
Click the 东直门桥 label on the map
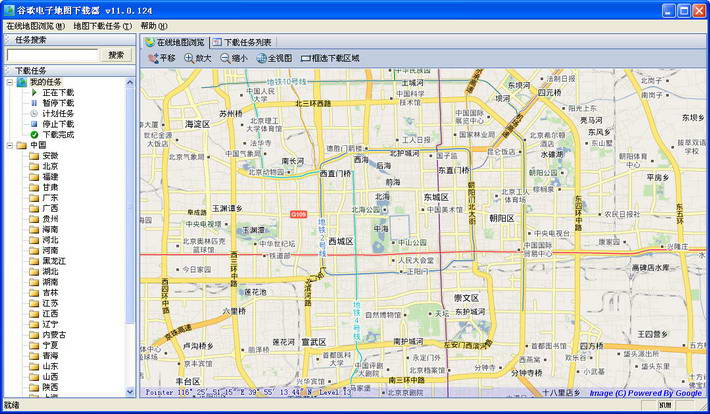(454, 170)
